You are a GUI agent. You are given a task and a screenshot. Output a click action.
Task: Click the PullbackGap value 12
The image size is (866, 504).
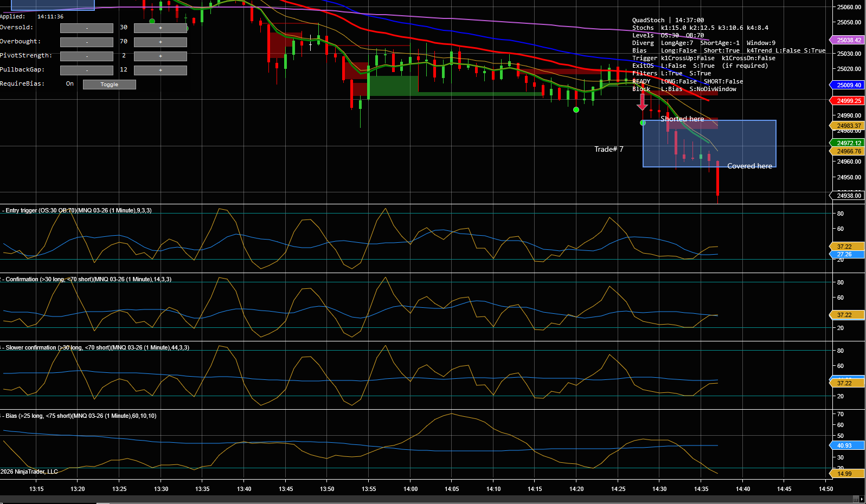pyautogui.click(x=124, y=69)
